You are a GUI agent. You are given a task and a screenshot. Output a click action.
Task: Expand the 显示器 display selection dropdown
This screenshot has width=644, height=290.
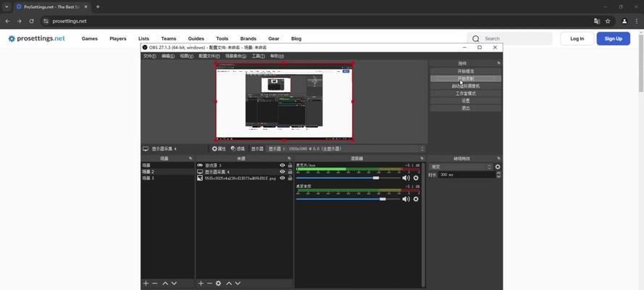click(346, 149)
